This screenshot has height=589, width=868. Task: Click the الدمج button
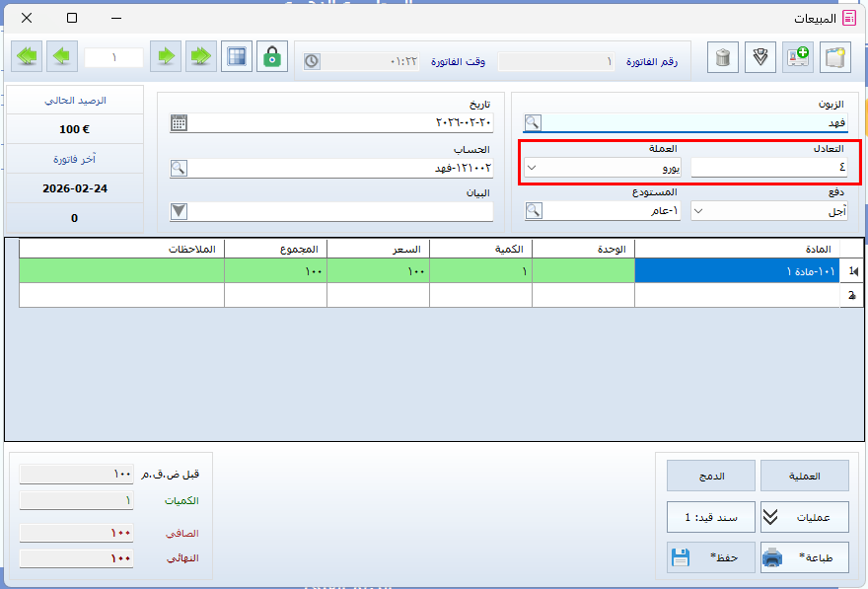click(x=710, y=476)
